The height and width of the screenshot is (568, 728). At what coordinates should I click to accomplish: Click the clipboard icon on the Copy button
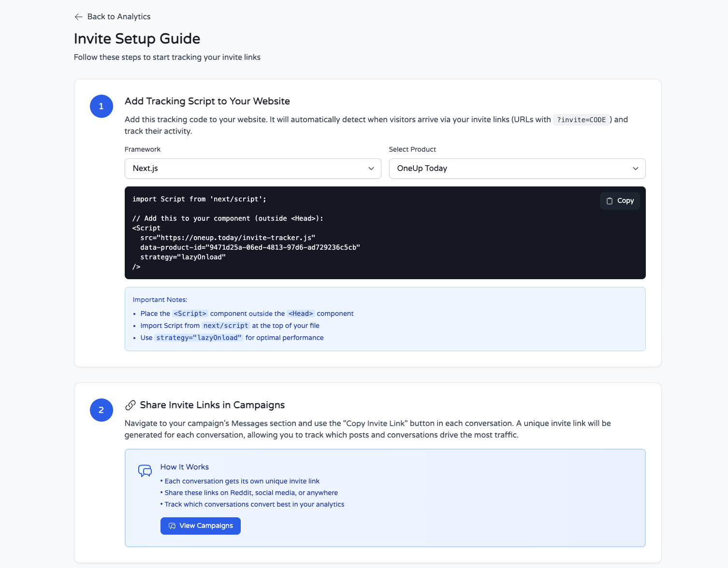click(x=609, y=200)
